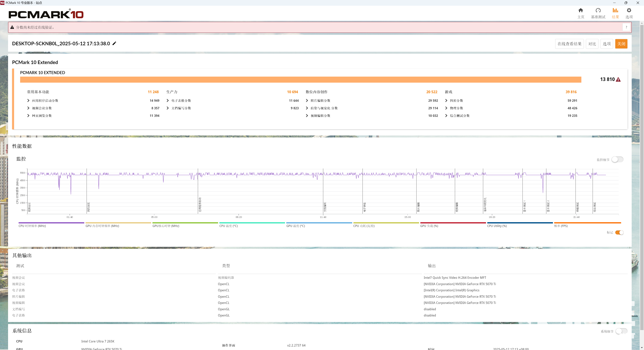Click the orange PCMARK 10 EXTENDED score bar
The width and height of the screenshot is (644, 350).
click(301, 80)
